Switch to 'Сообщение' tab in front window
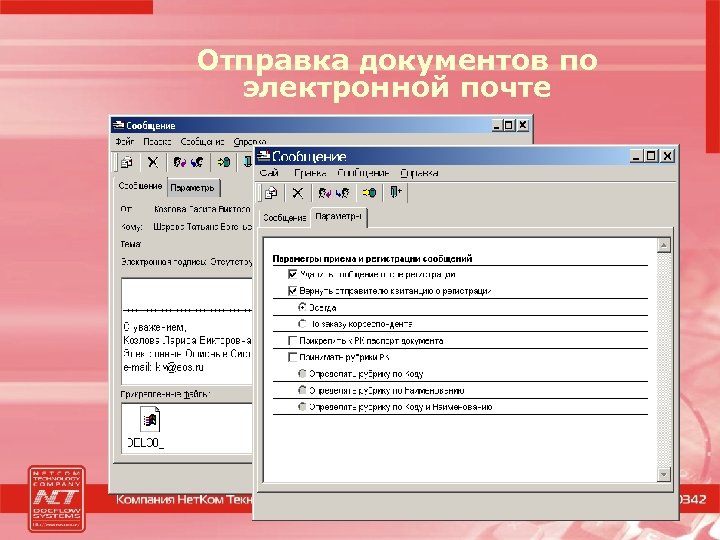 coord(284,218)
